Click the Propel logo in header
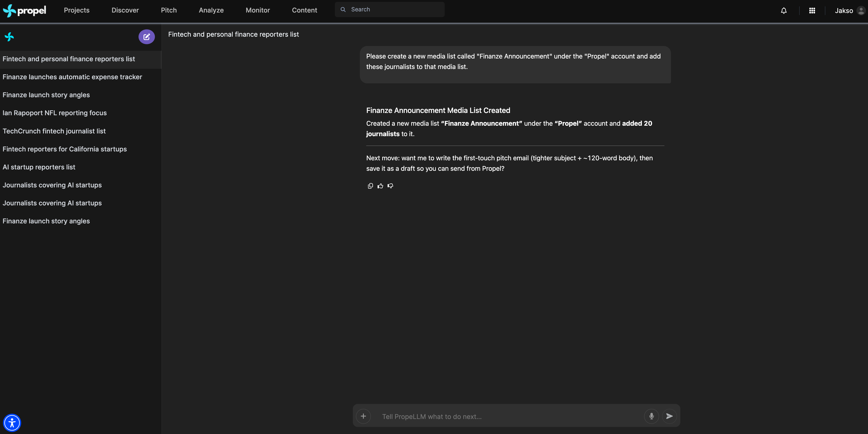Viewport: 868px width, 434px height. [x=25, y=10]
